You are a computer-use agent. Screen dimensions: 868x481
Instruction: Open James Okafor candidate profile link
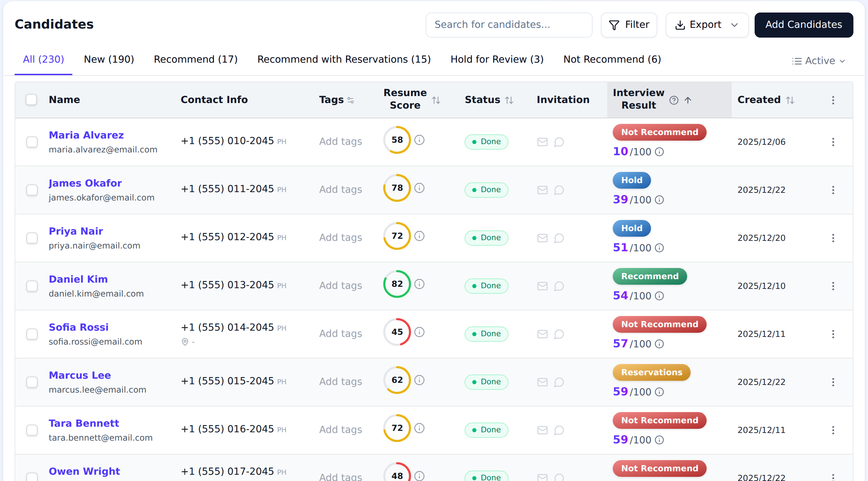click(85, 183)
